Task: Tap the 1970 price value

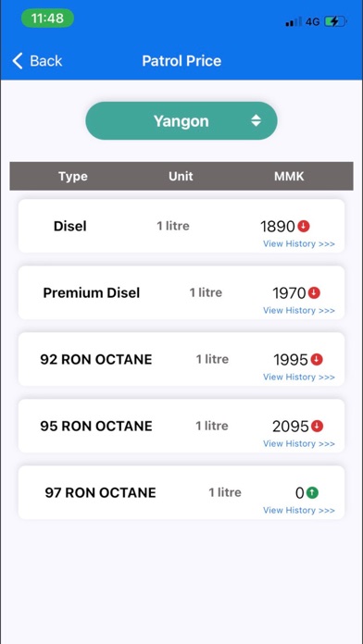Action: point(289,293)
